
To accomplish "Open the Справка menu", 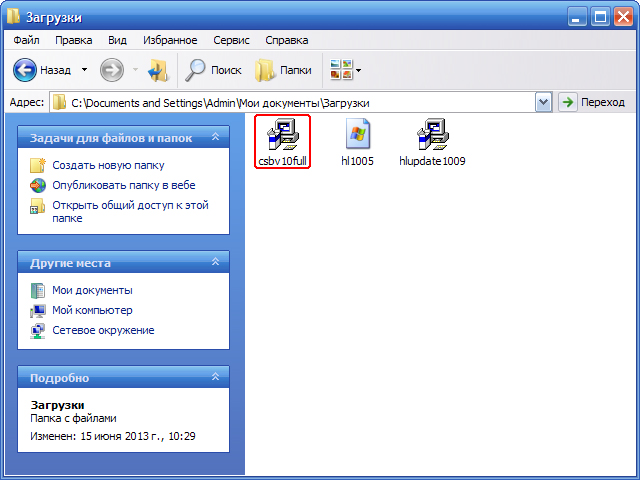I will click(287, 40).
